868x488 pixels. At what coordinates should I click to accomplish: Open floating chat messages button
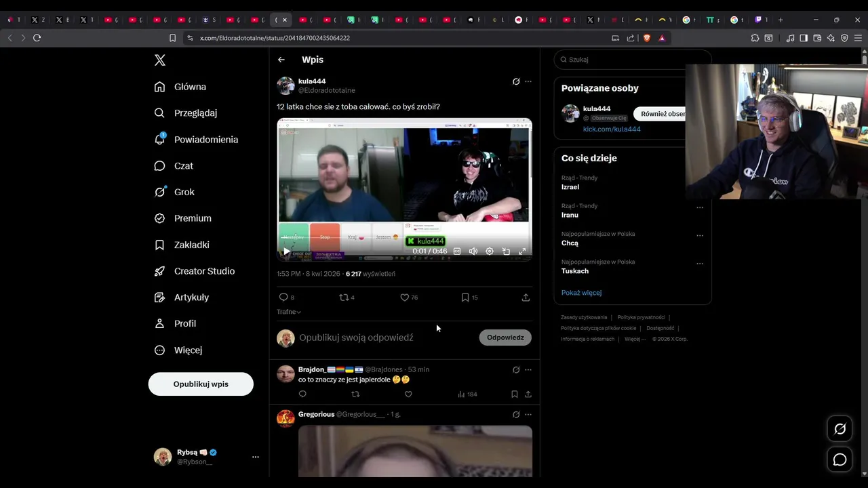tap(840, 460)
